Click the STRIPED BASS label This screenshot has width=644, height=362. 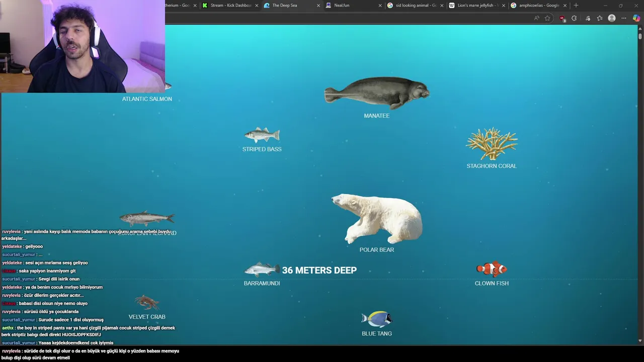click(262, 149)
